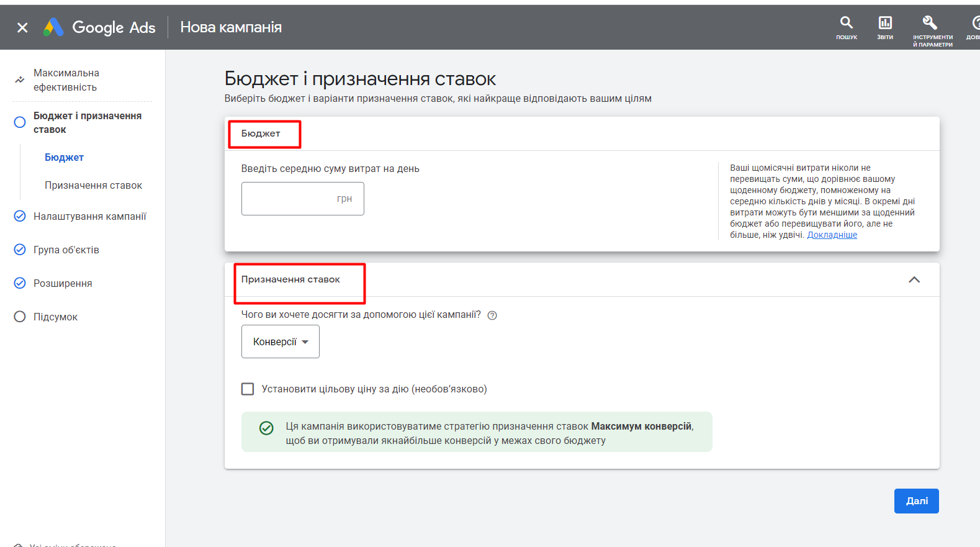Viewport: 980px width, 547px height.
Task: Enable Установити цільову ціну за дію checkbox
Action: click(248, 389)
